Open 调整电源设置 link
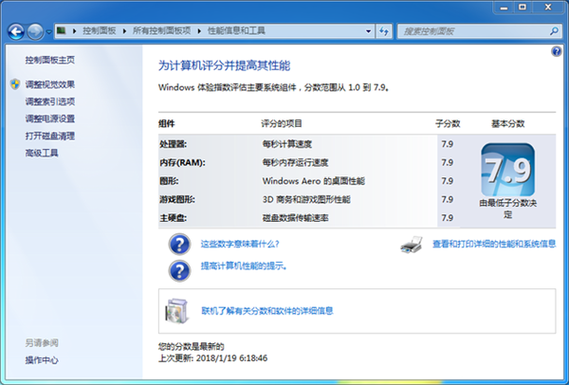Viewport: 569px width, 385px height. click(50, 119)
